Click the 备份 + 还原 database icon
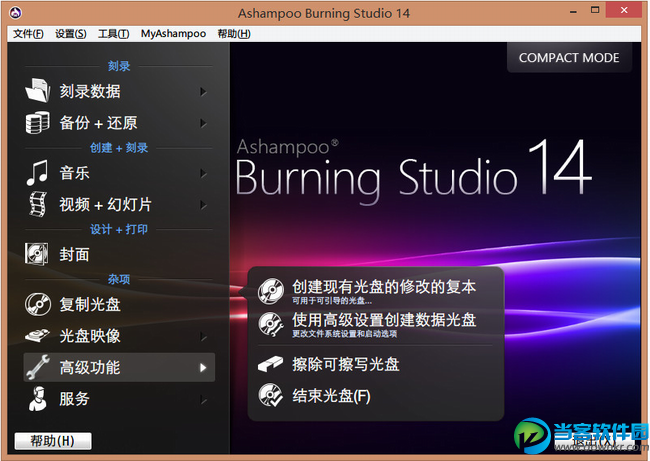The width and height of the screenshot is (650, 461). [38, 122]
